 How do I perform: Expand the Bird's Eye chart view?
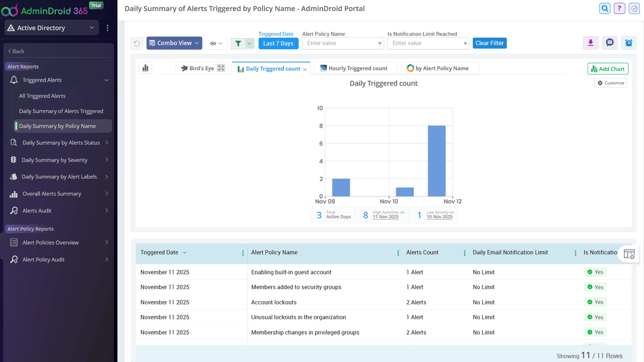[x=221, y=68]
